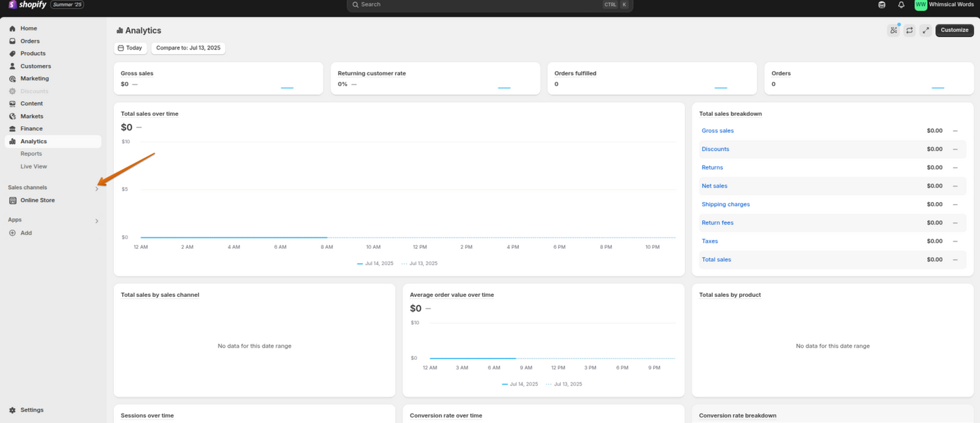980x423 pixels.
Task: Click the Total sales by sales channel title
Action: coord(160,295)
